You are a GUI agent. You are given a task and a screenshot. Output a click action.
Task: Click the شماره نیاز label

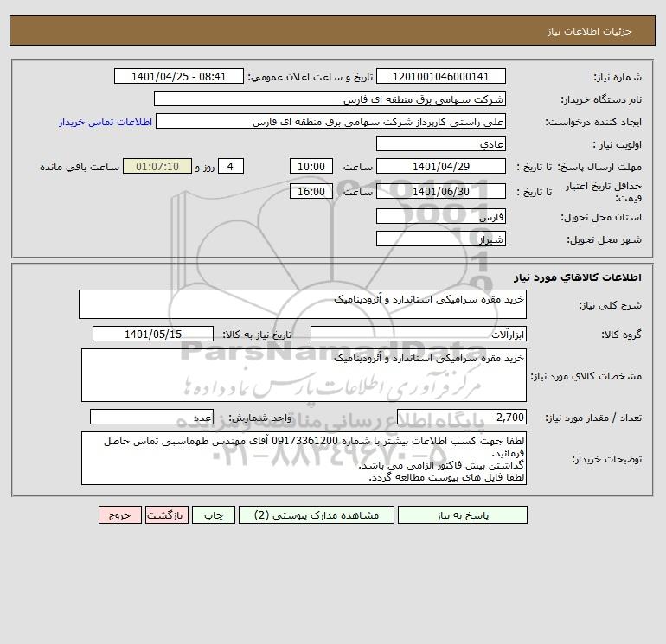click(x=618, y=77)
